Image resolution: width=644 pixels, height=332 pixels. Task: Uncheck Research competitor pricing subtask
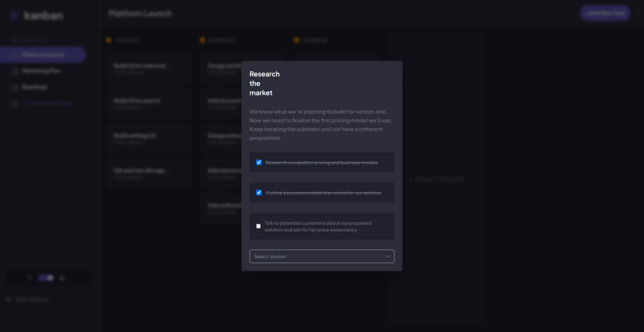point(259,162)
